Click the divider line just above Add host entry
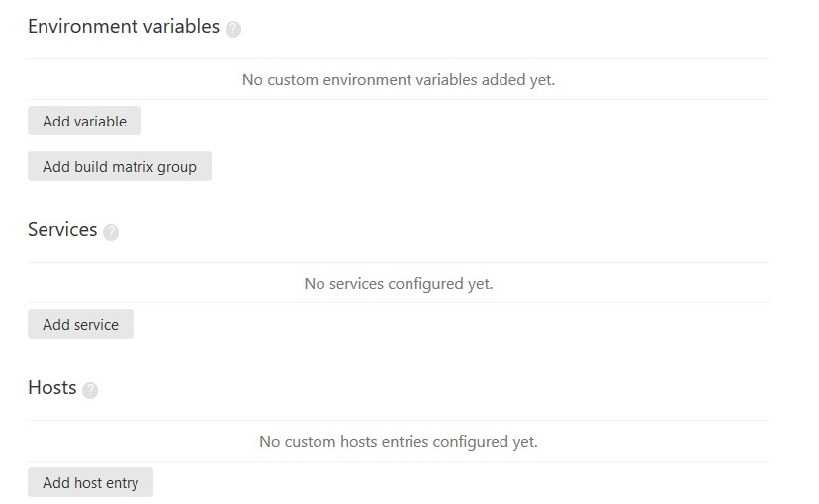This screenshot has height=504, width=819. tap(399, 461)
